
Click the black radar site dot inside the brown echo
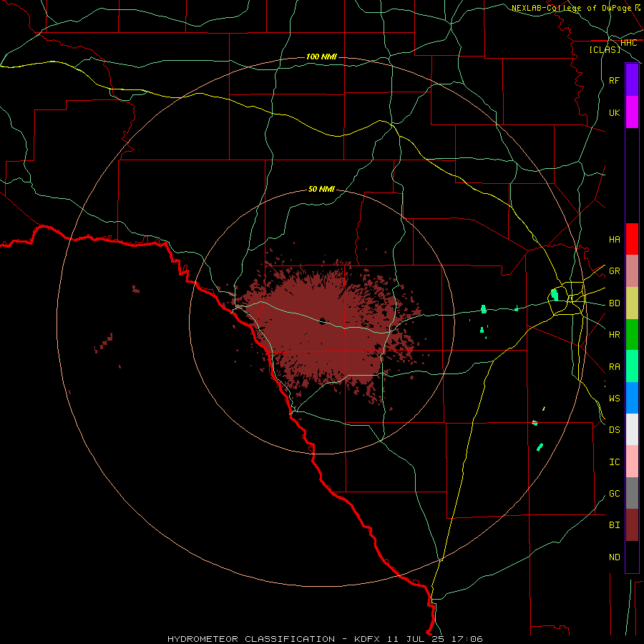point(323,321)
